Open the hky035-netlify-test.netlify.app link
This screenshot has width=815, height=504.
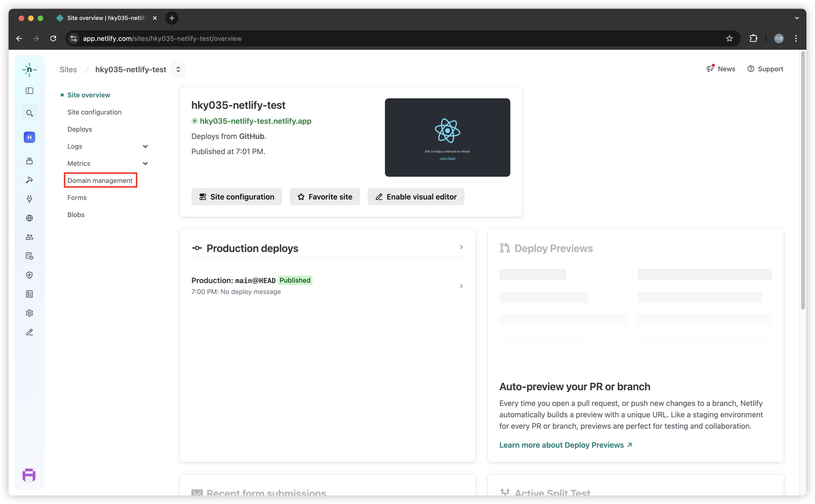256,121
